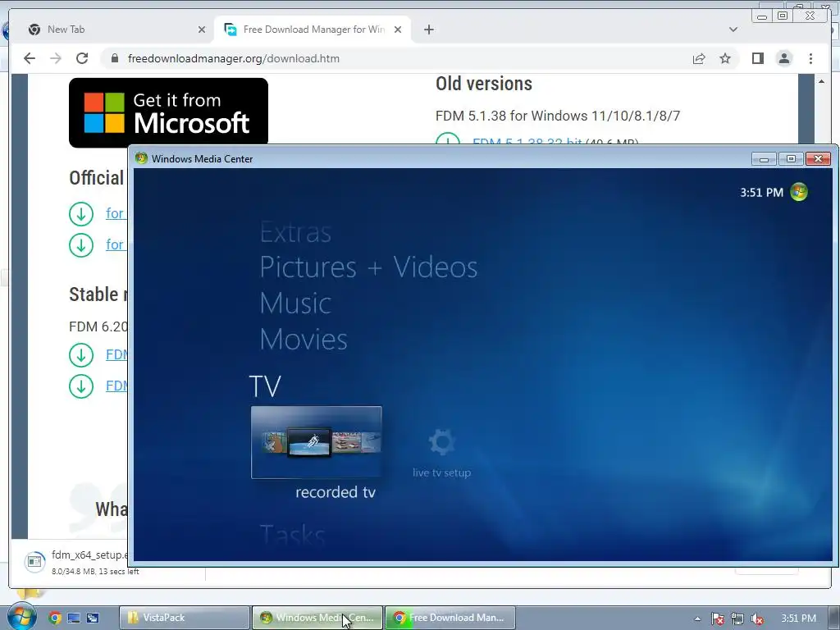Screen dimensions: 840x630
Task: Click the fdm_x64_setup download progress icon
Action: click(x=34, y=561)
